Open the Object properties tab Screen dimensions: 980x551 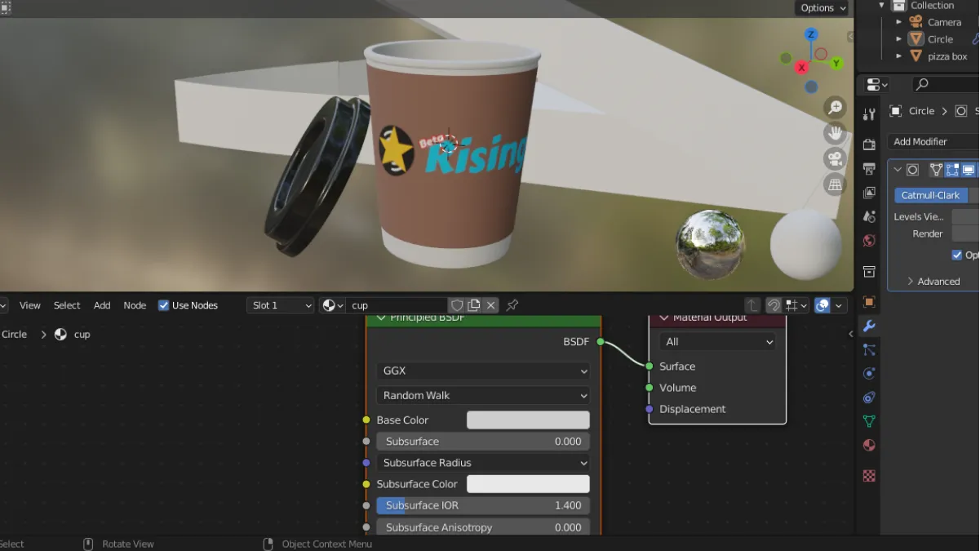tap(869, 302)
